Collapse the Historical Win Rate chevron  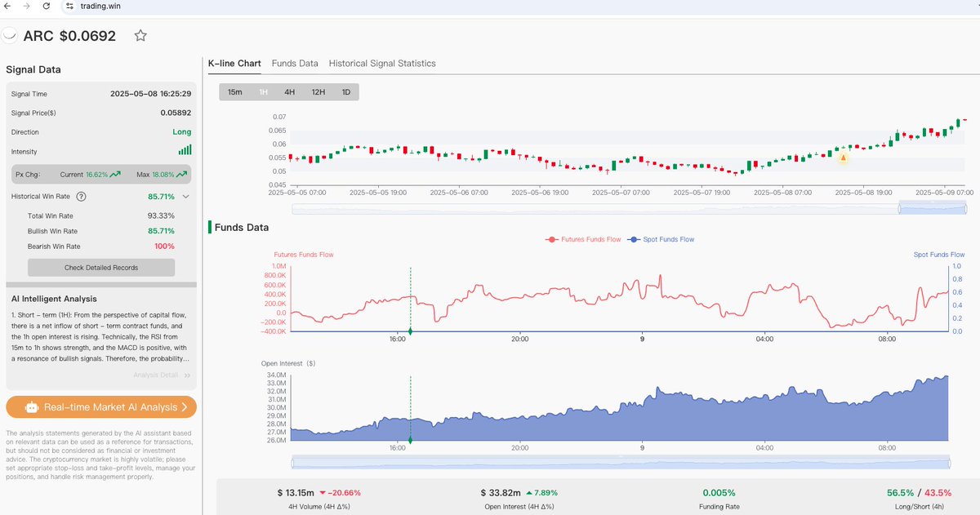(x=186, y=197)
